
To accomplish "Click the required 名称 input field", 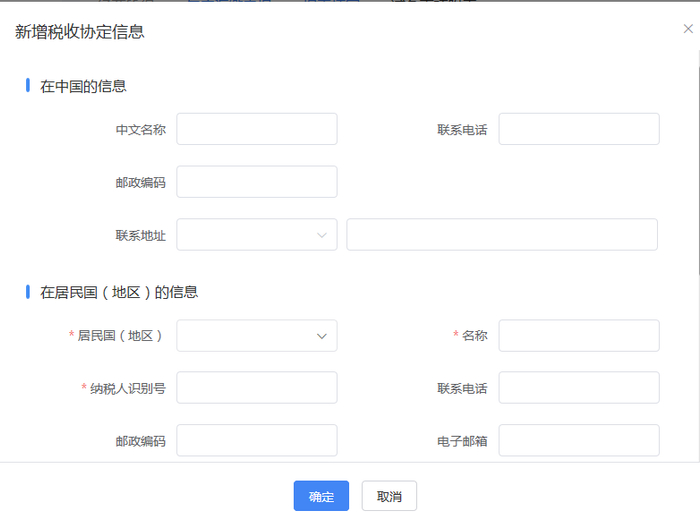I will (579, 336).
